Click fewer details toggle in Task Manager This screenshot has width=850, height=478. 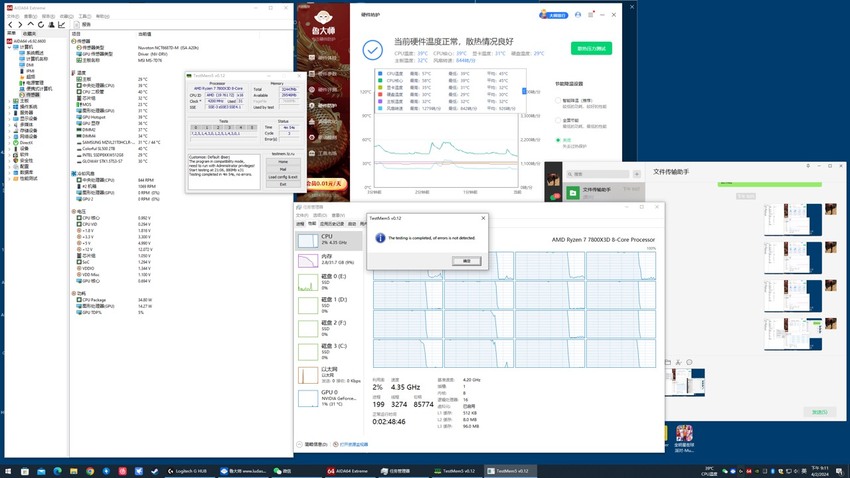pyautogui.click(x=313, y=444)
